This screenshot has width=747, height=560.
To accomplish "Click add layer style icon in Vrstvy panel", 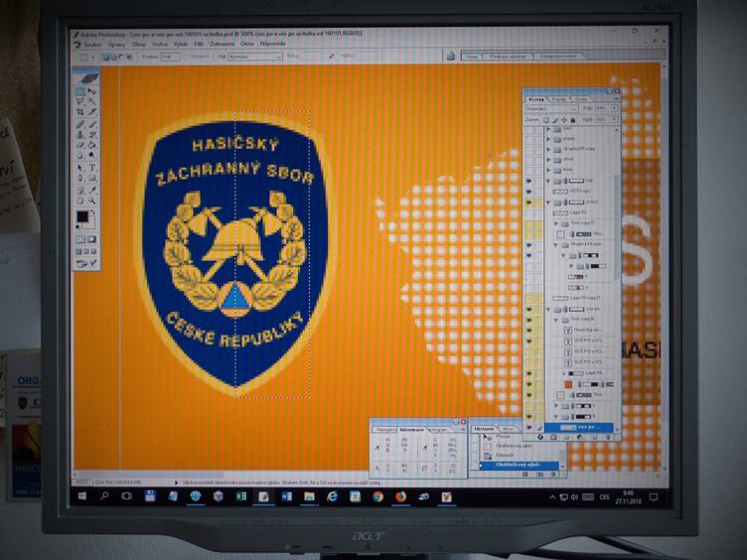I will [540, 437].
